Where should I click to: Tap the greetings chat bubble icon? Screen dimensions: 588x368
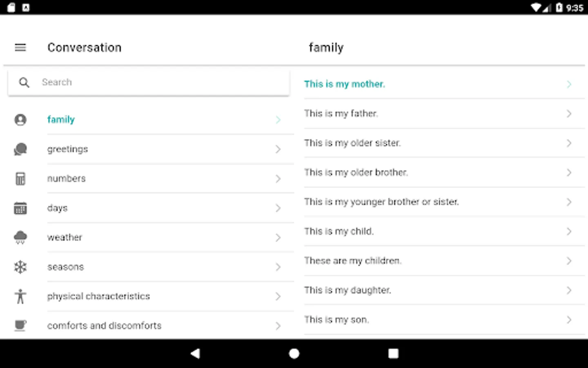20,149
